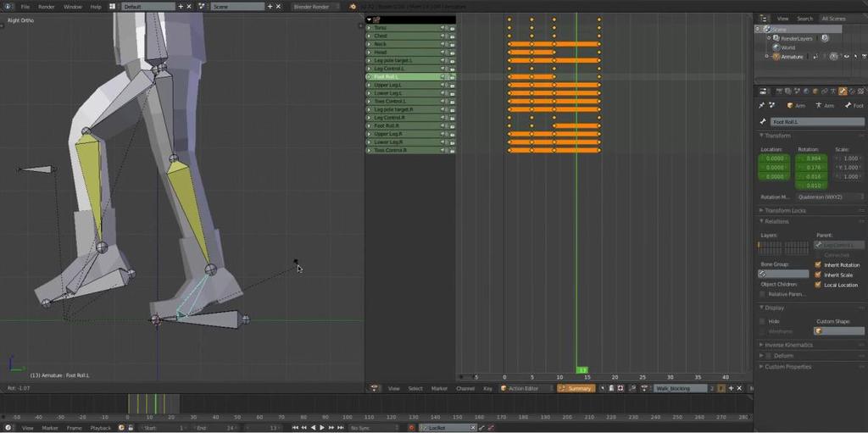This screenshot has width=868, height=433.
Task: Lock the Chest channel
Action: click(x=452, y=36)
